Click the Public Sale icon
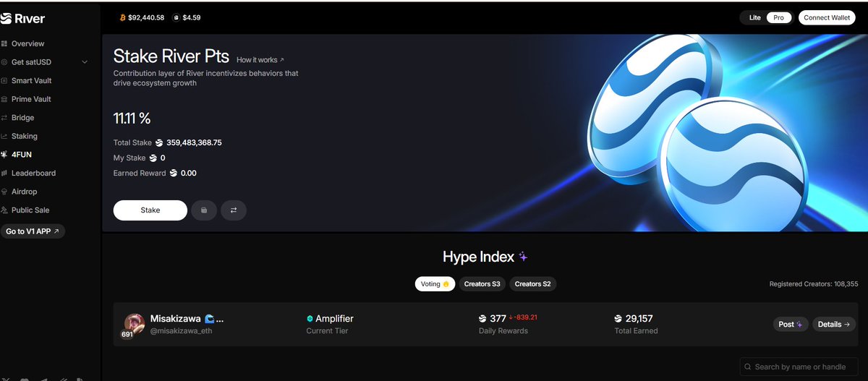Screen dimensions: 868x381 pyautogui.click(x=4, y=210)
